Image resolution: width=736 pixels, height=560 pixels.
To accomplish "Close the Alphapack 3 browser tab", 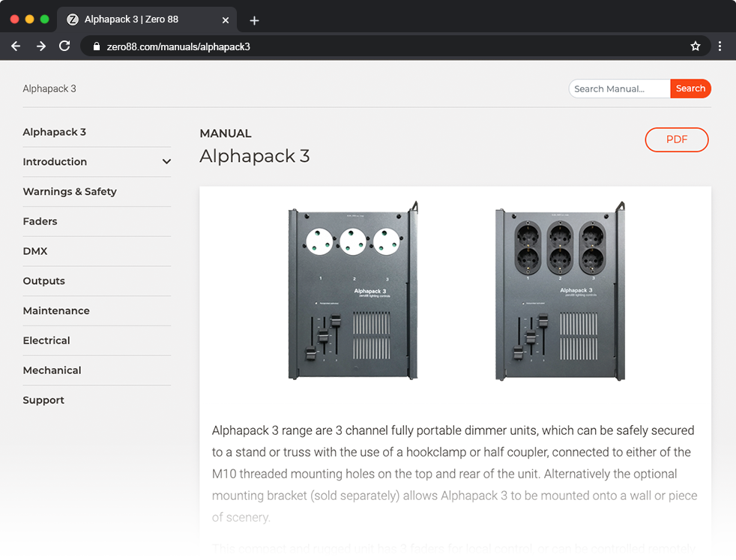I will coord(226,20).
